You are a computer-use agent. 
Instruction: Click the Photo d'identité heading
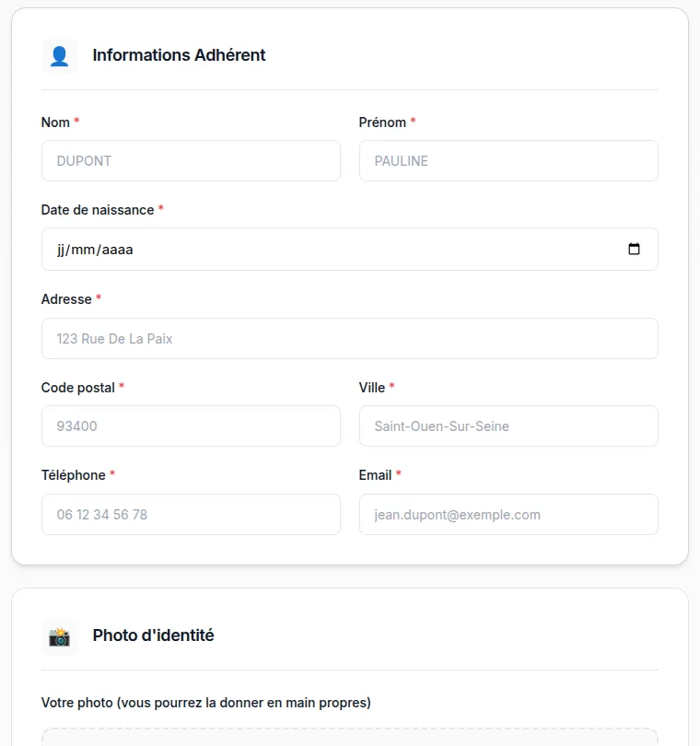click(153, 635)
